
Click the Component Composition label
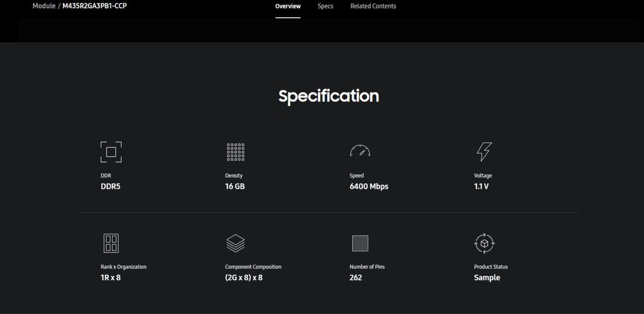253,267
